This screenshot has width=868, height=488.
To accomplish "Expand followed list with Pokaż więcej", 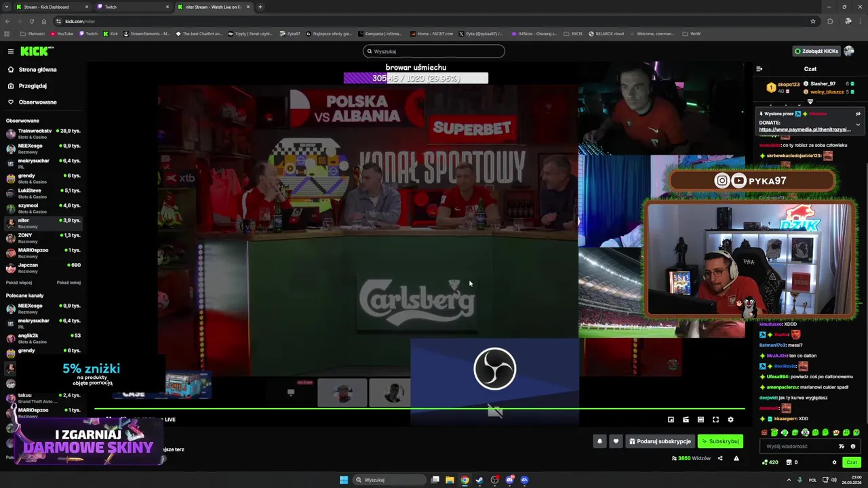I will 19,283.
